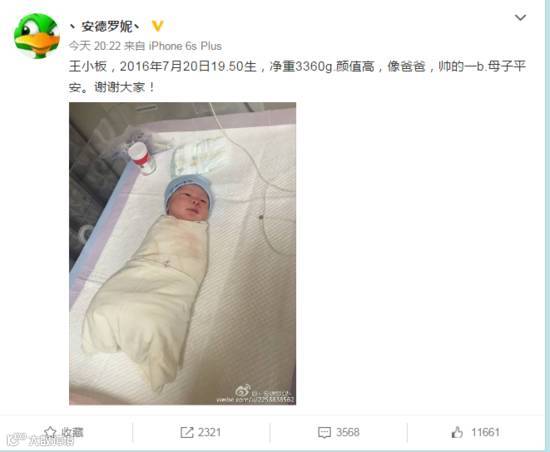Click the star favorite icon
The height and width of the screenshot is (452, 550).
[50, 432]
